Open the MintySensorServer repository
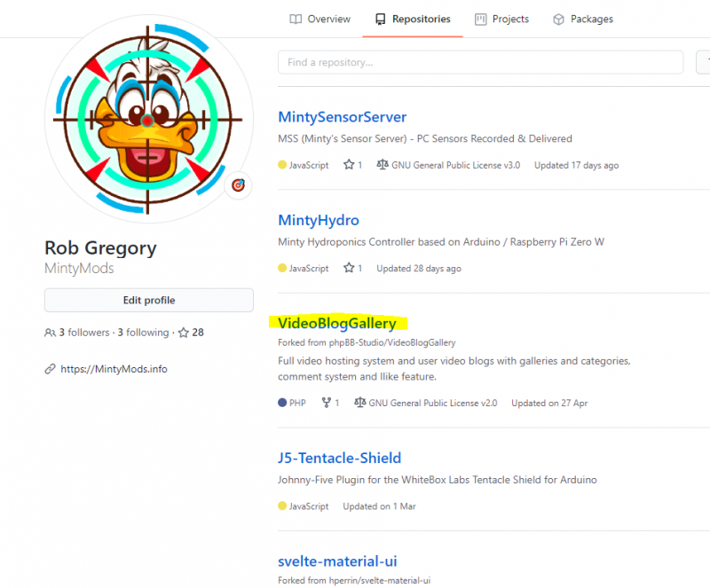 342,117
